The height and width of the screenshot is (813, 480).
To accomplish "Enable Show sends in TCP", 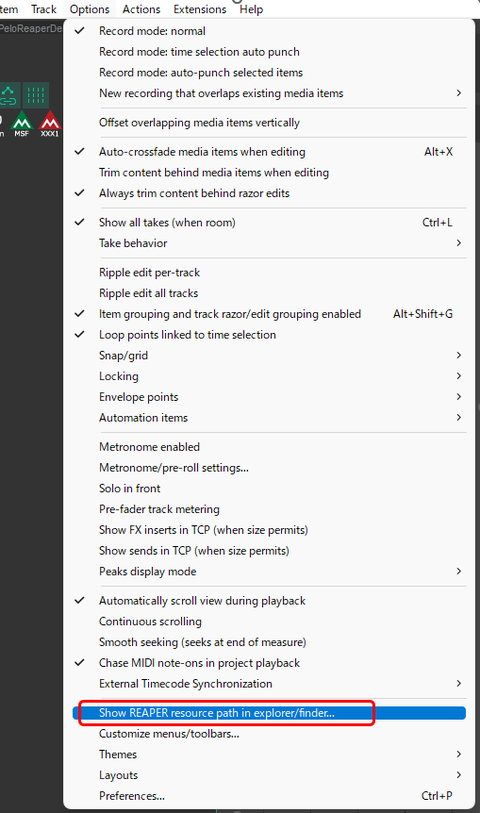I will coord(269,551).
